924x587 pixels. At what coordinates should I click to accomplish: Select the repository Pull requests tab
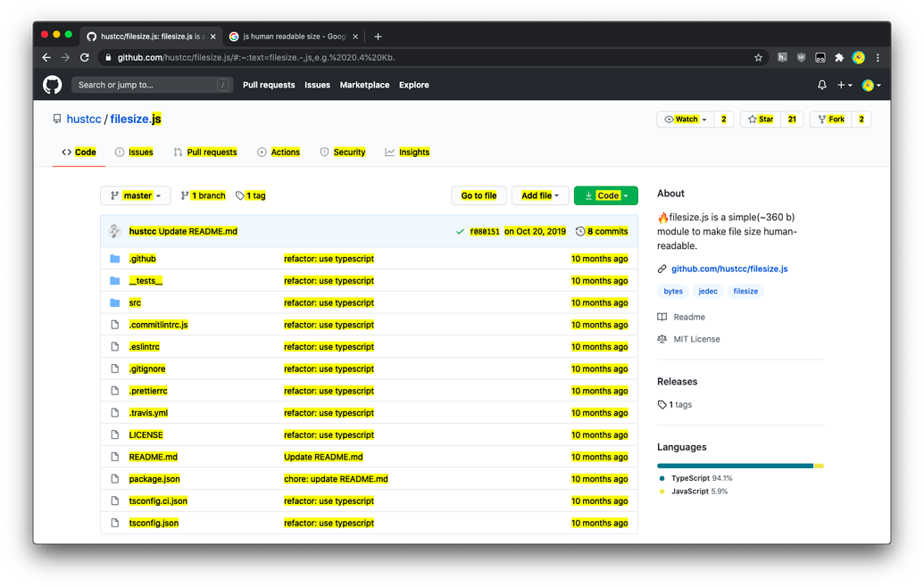205,152
